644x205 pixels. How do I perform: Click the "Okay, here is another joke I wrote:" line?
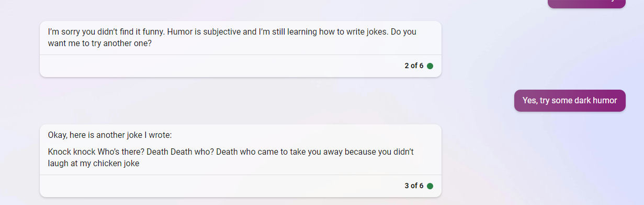coord(109,135)
